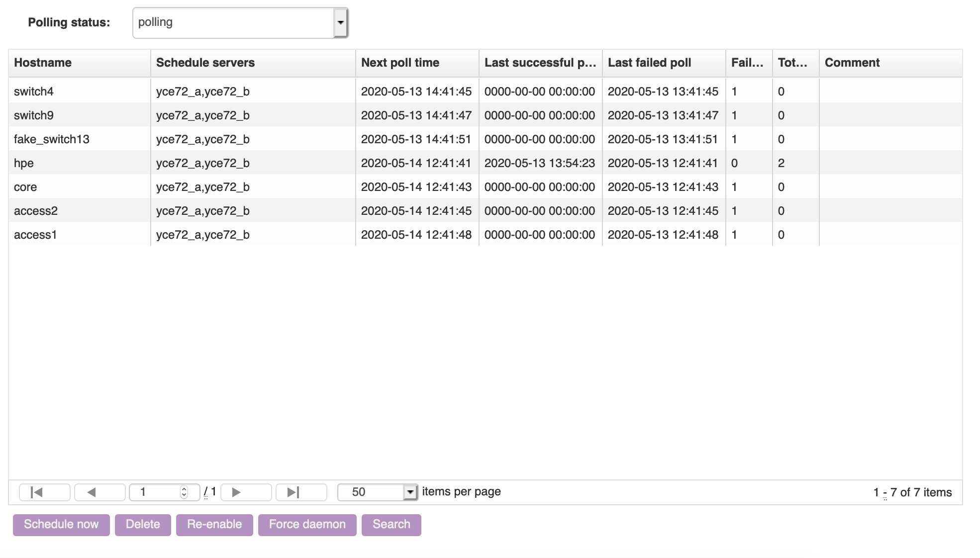Expand the items per page dropdown
The width and height of the screenshot is (980, 558).
(410, 492)
